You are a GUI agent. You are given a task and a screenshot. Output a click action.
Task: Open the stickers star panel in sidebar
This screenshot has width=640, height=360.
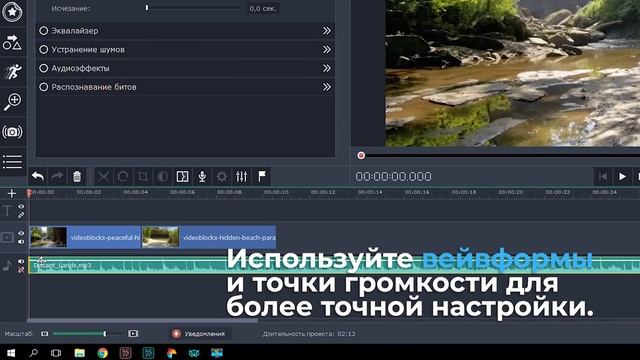point(12,12)
